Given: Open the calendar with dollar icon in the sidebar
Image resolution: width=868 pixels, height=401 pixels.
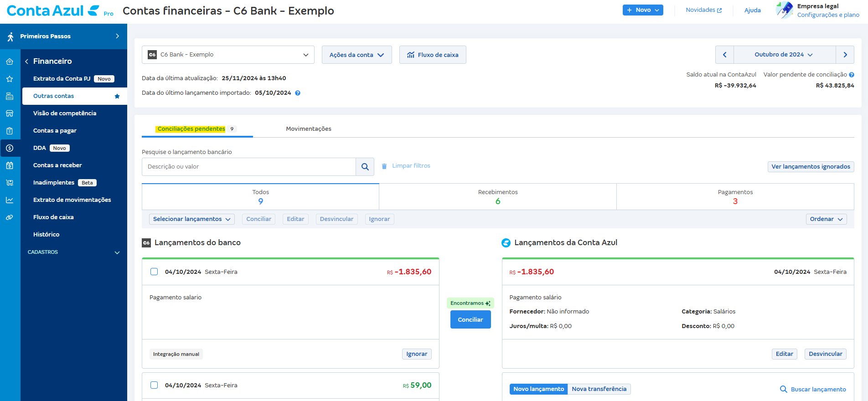Looking at the screenshot, I should click(x=10, y=165).
